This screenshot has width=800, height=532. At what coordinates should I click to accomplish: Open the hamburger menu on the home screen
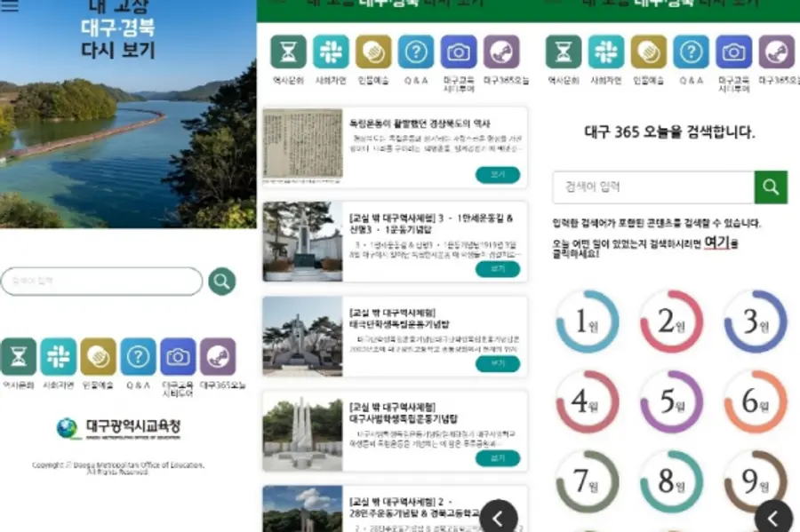pos(12,6)
